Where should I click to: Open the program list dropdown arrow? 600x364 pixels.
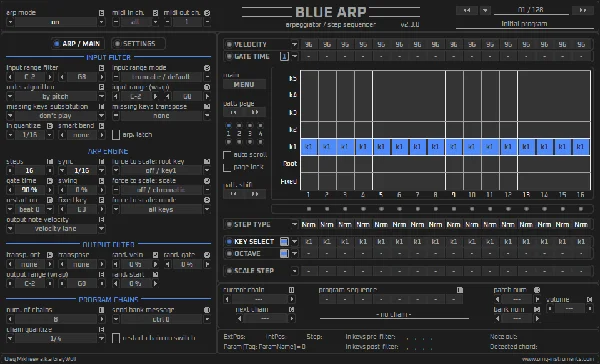coord(485,10)
